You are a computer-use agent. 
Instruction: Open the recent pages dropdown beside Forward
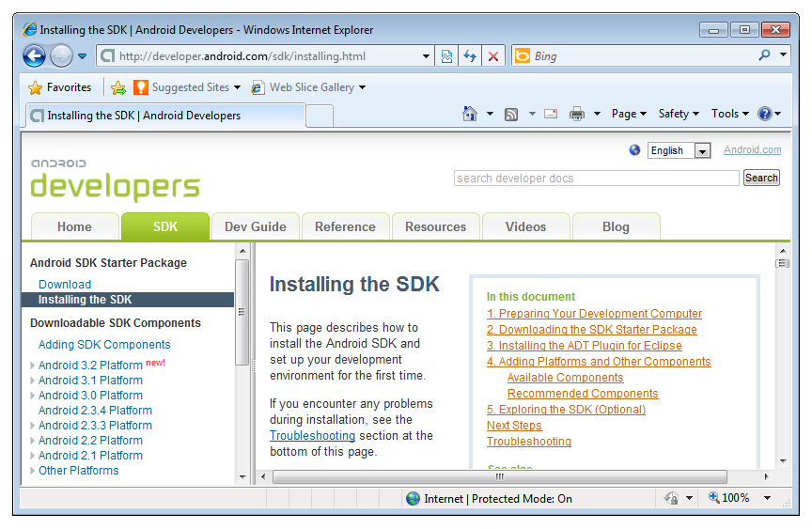[x=83, y=56]
